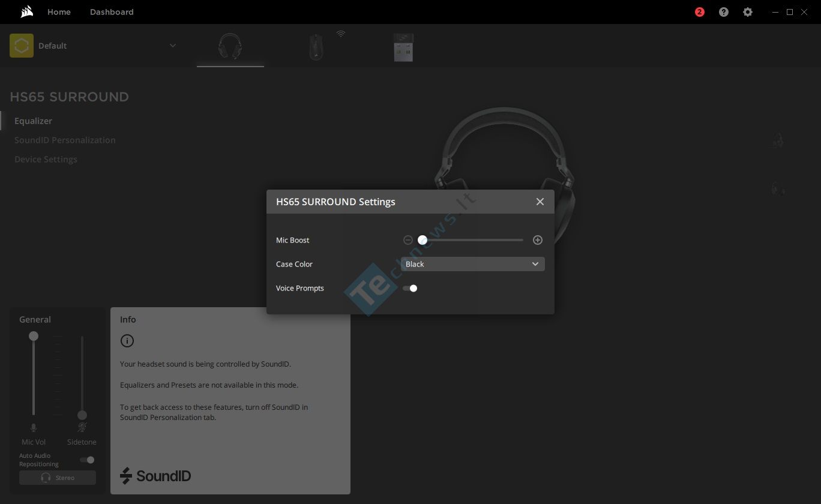Screen dimensions: 821x504
Task: Toggle the Voice Prompts switch
Action: 410,288
